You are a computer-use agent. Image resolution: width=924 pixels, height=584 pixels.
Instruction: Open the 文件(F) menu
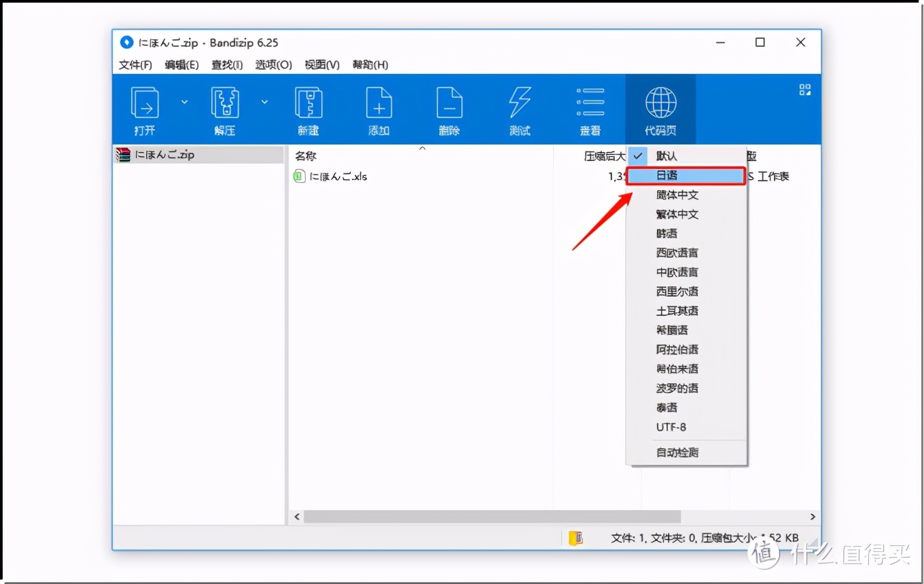tap(135, 65)
